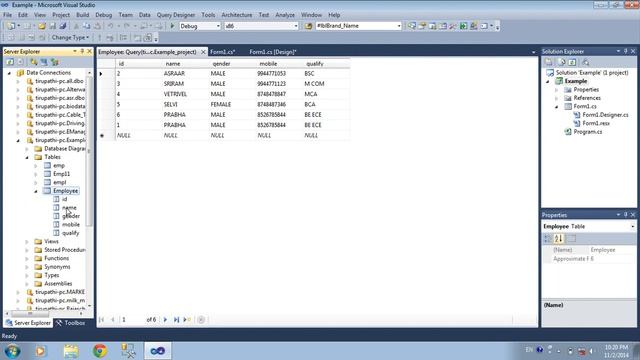
Task: Close the Employee Query tab
Action: tap(203, 52)
